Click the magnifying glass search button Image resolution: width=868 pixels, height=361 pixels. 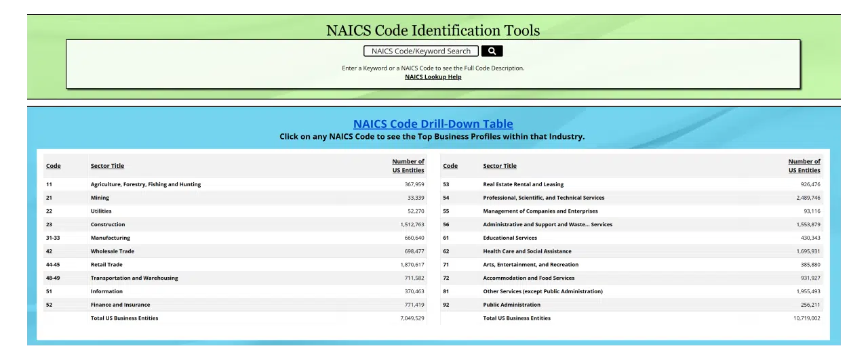(x=492, y=51)
